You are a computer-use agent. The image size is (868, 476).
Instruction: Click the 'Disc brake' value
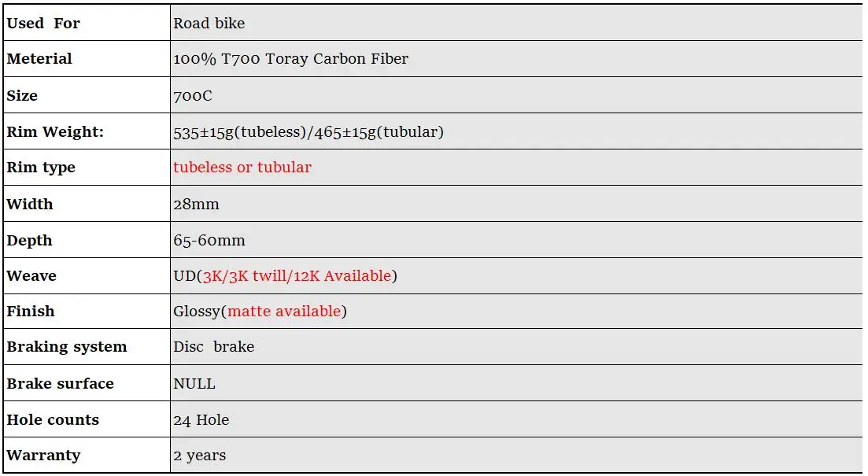click(x=214, y=346)
